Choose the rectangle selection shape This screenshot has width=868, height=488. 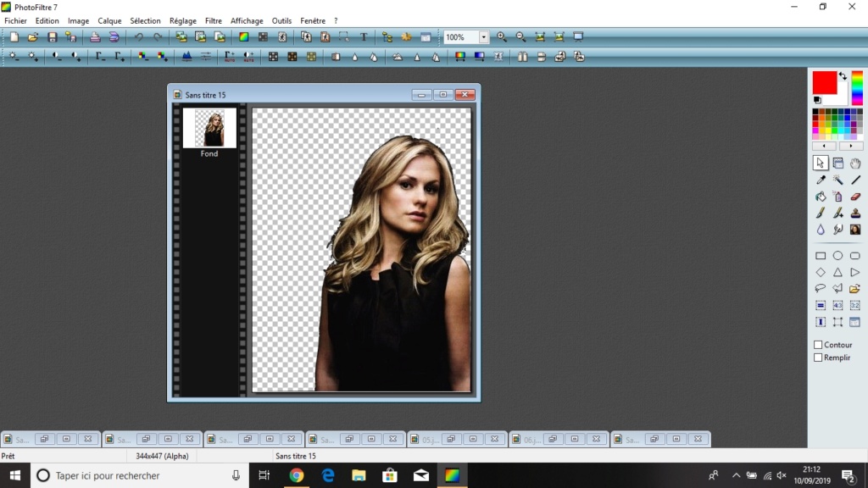821,256
